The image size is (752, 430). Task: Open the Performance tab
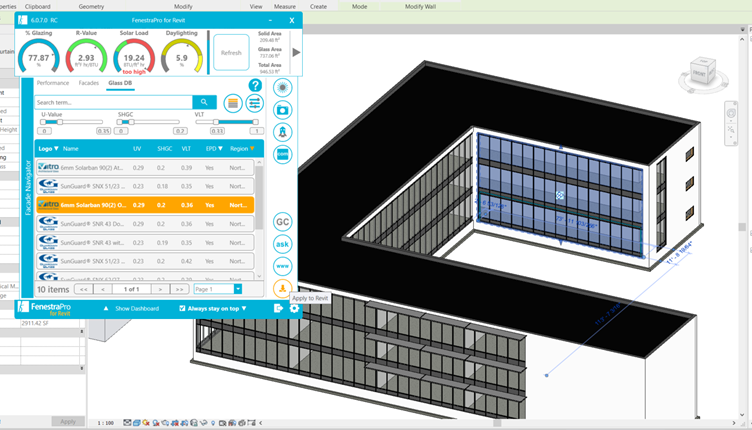click(x=53, y=83)
